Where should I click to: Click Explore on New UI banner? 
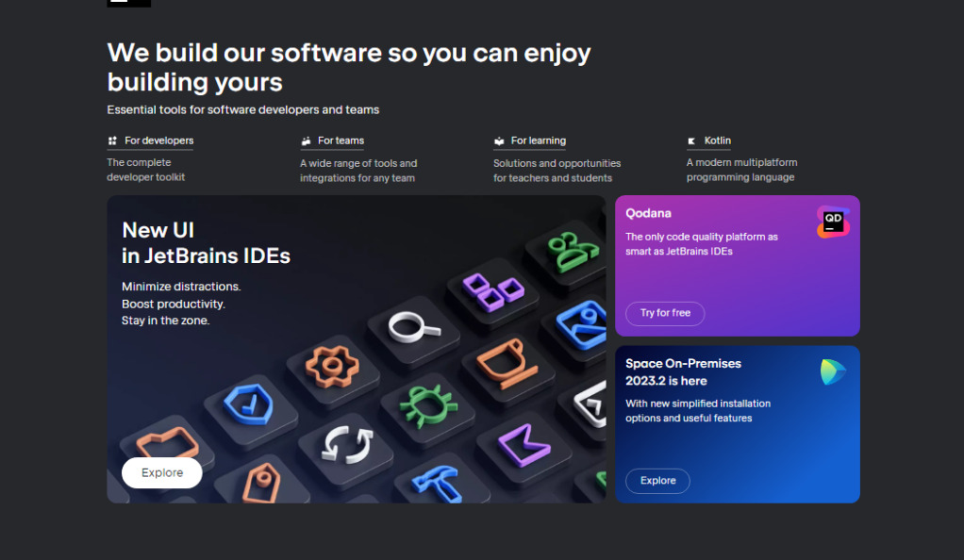(x=161, y=472)
